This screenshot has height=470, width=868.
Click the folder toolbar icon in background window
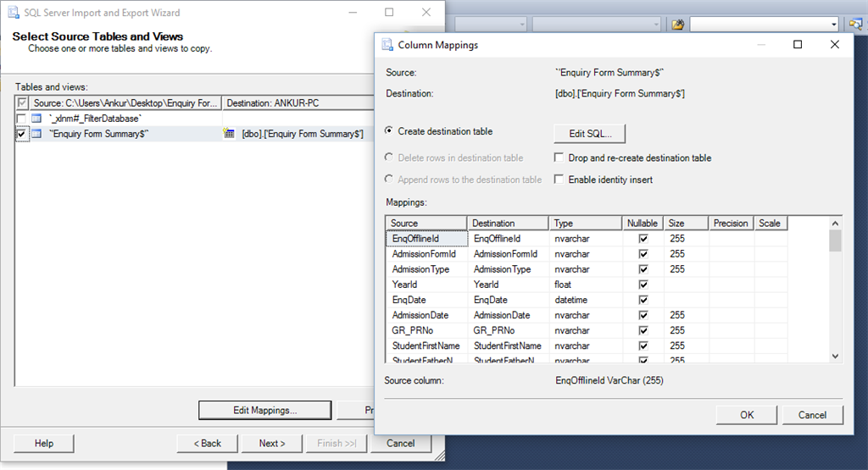pos(677,25)
